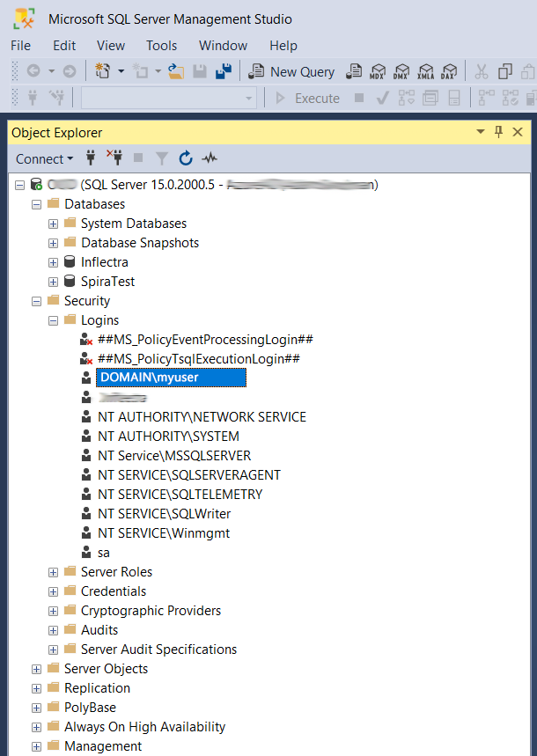
Task: Select the sa login
Action: point(104,553)
